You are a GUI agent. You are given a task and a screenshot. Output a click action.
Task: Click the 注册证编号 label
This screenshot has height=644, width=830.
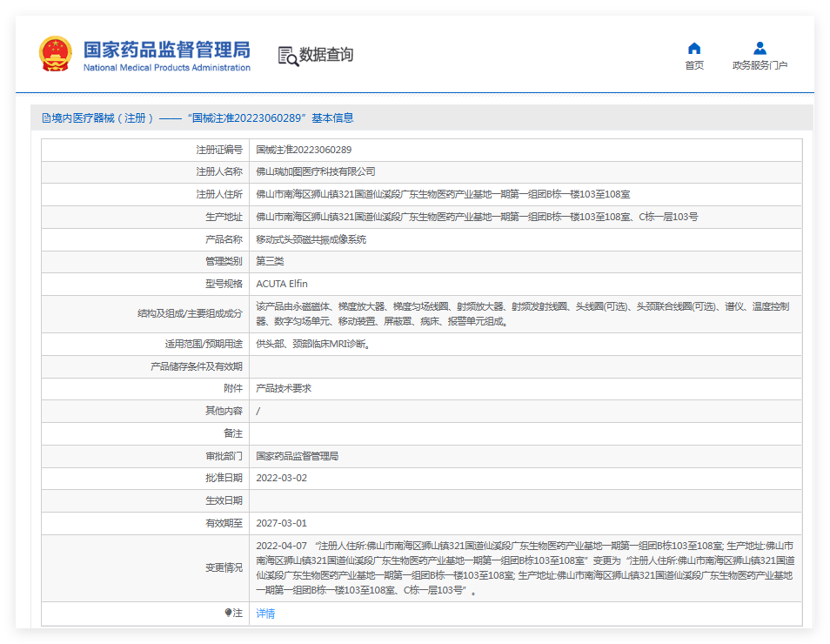click(219, 150)
